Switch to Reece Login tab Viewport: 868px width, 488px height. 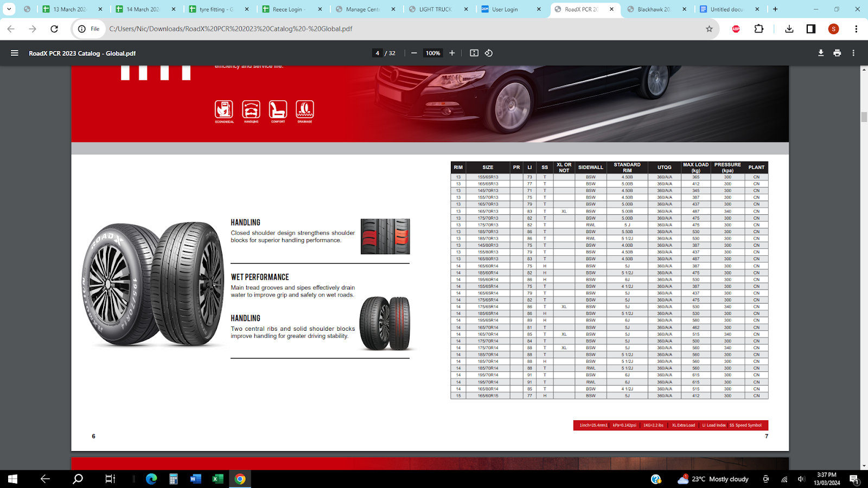pyautogui.click(x=292, y=9)
